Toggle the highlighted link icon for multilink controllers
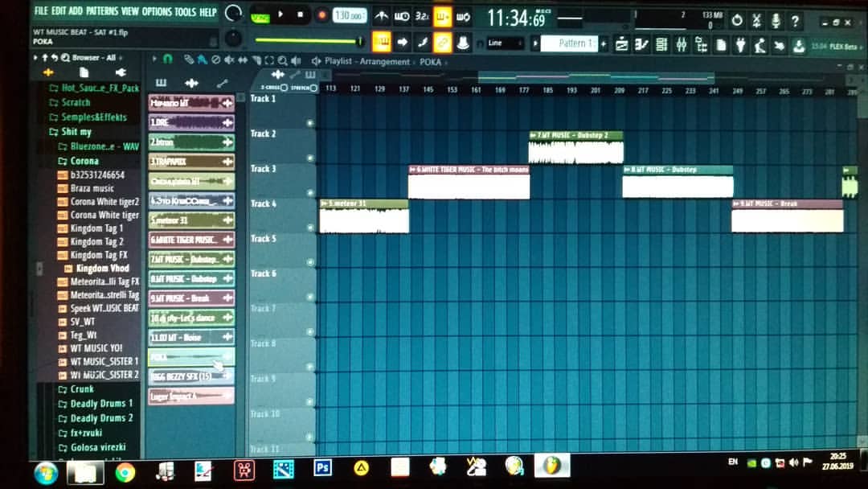This screenshot has width=868, height=489. coord(442,42)
